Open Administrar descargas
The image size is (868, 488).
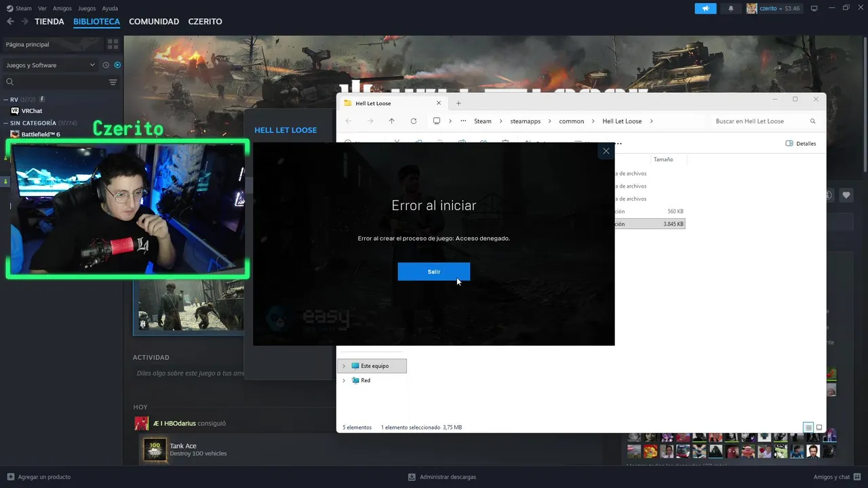[x=442, y=477]
